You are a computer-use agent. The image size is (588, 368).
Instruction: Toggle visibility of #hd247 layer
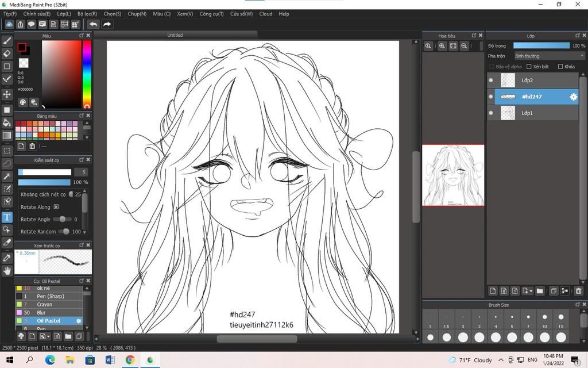pos(491,97)
